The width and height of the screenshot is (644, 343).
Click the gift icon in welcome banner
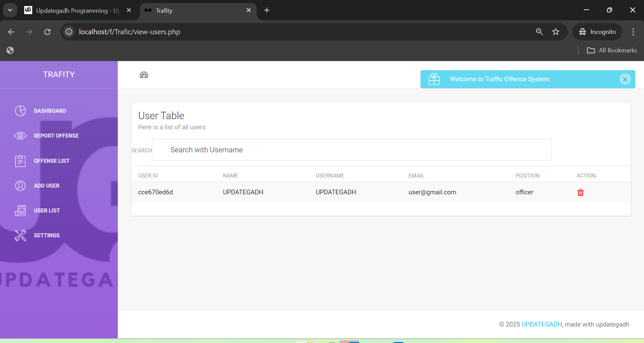tap(434, 79)
